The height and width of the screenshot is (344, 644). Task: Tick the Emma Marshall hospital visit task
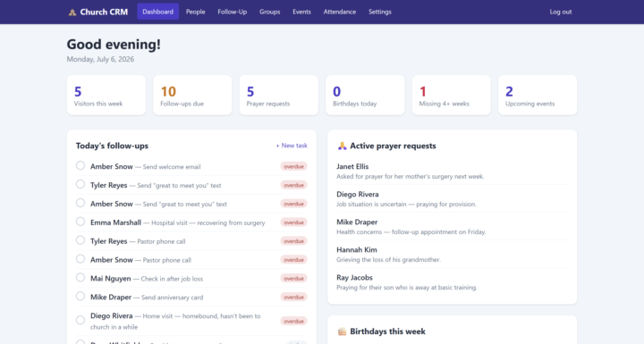(x=80, y=222)
